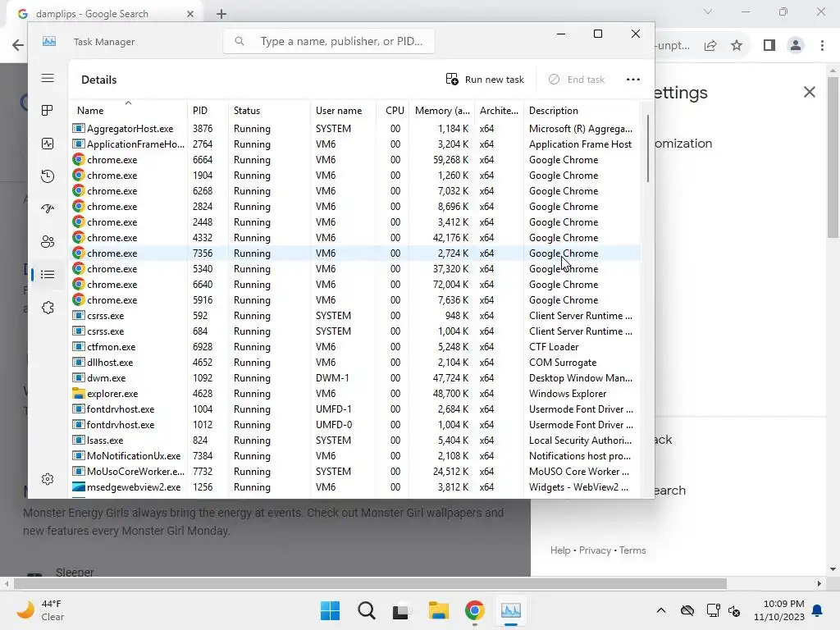The height and width of the screenshot is (630, 840).
Task: Open Startup apps icon in sidebar
Action: tap(48, 209)
